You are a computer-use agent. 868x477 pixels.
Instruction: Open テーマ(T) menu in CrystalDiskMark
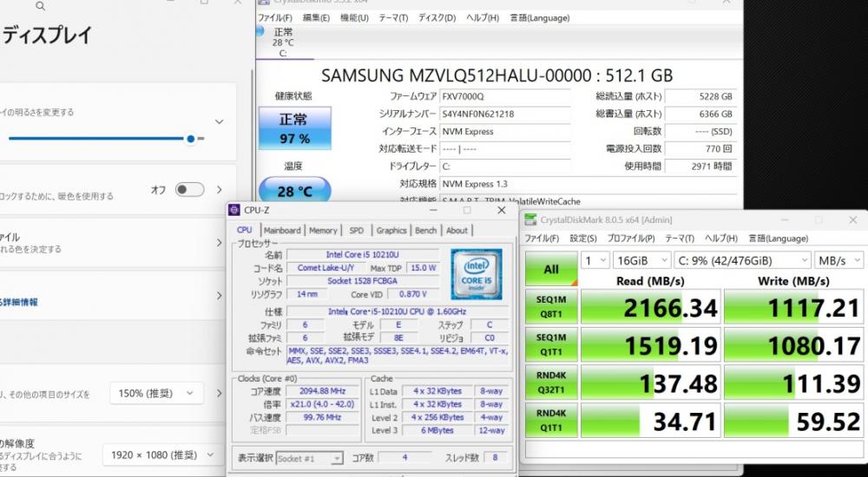click(x=680, y=238)
